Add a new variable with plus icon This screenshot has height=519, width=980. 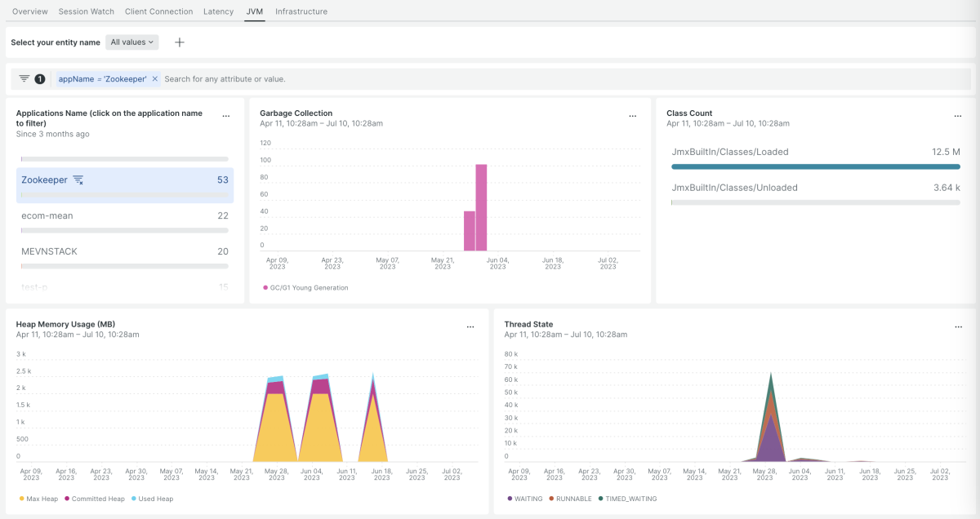[x=180, y=42]
